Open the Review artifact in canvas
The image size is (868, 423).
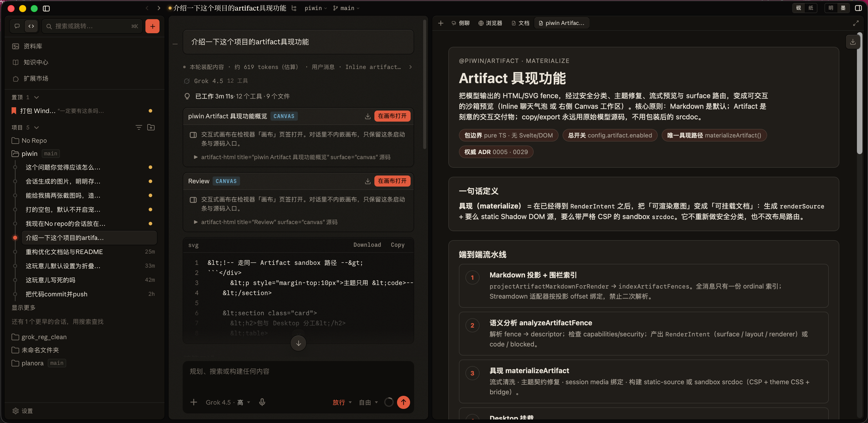pyautogui.click(x=392, y=181)
